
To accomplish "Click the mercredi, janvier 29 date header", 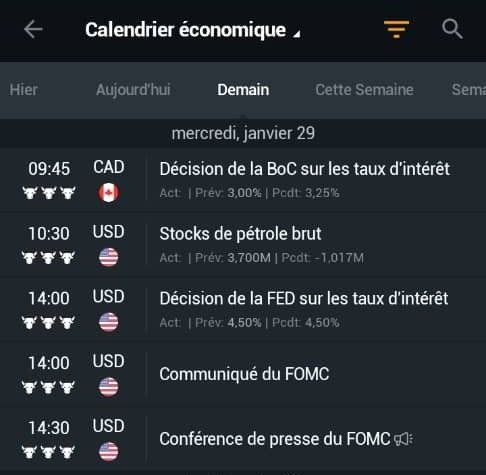I will point(243,133).
